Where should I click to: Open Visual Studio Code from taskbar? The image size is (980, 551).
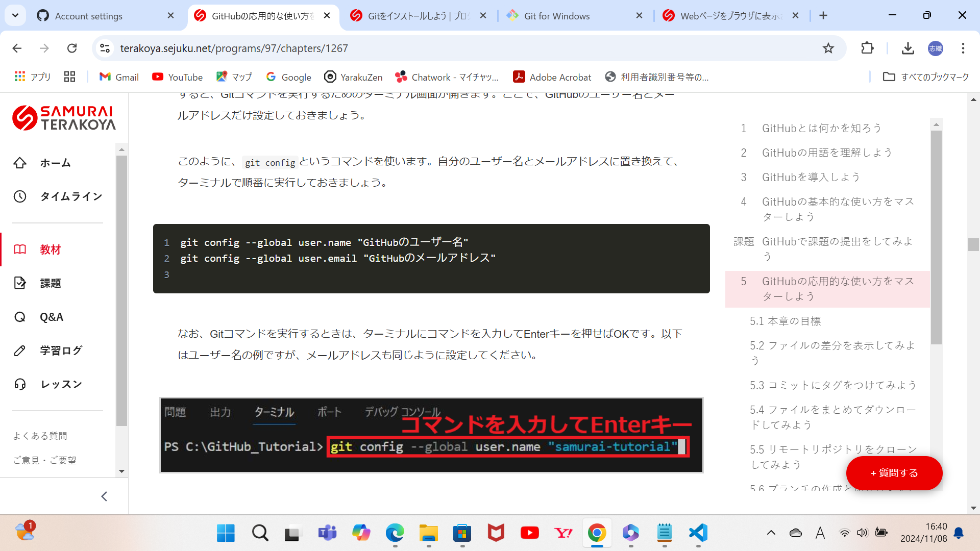click(x=698, y=533)
